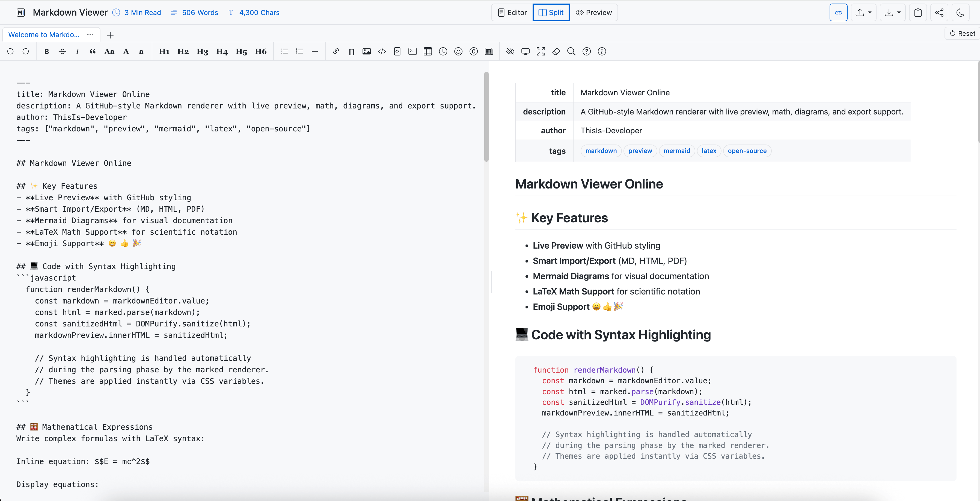Switch to Editor view
The image size is (980, 501).
512,13
